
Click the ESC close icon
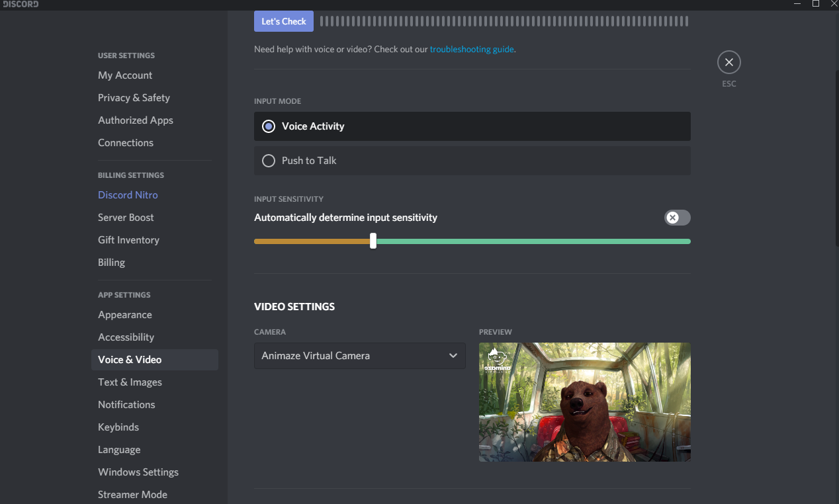point(729,62)
